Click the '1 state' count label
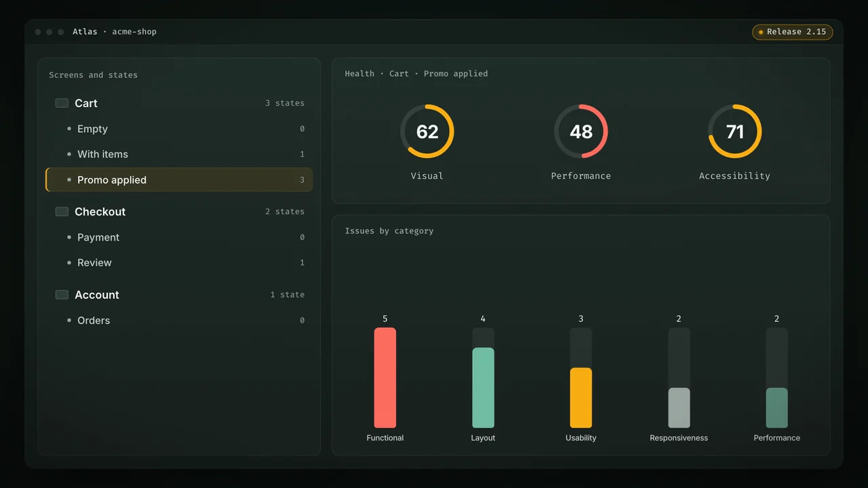Image resolution: width=868 pixels, height=488 pixels. [x=288, y=295]
